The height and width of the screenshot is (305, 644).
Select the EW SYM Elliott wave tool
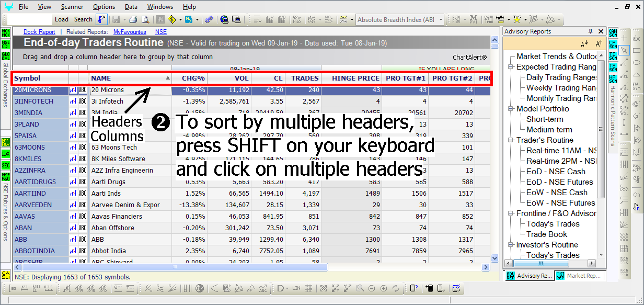point(637,86)
